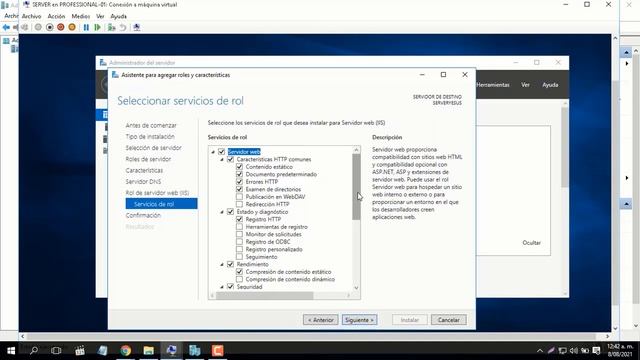640x360 pixels.
Task: Click the role services horizontal scrollbar thumb
Action: point(264,296)
